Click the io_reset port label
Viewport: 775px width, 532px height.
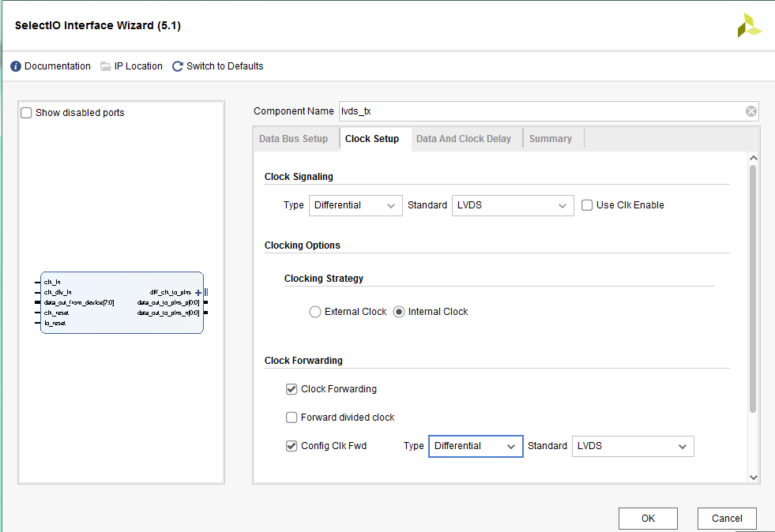click(55, 323)
